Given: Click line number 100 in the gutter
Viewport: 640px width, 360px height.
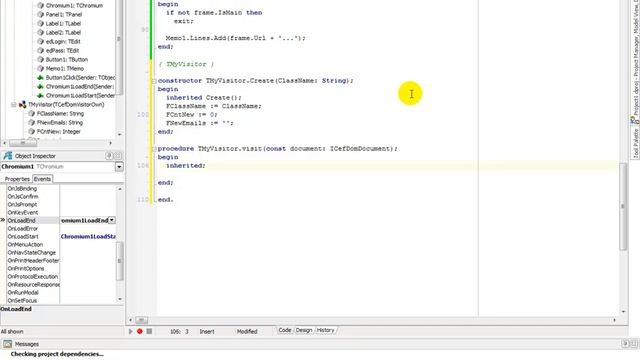Looking at the screenshot, I should click(x=143, y=115).
